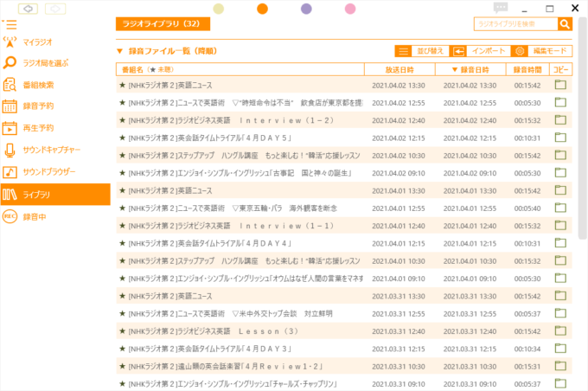
Task: Copy オウムはなぜ recording folder icon
Action: [560, 278]
